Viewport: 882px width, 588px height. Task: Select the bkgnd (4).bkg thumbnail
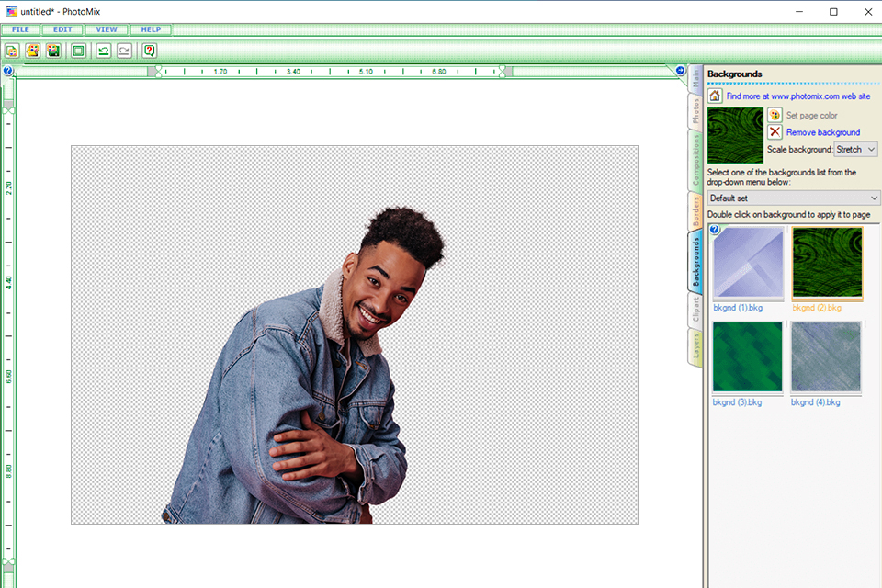826,356
